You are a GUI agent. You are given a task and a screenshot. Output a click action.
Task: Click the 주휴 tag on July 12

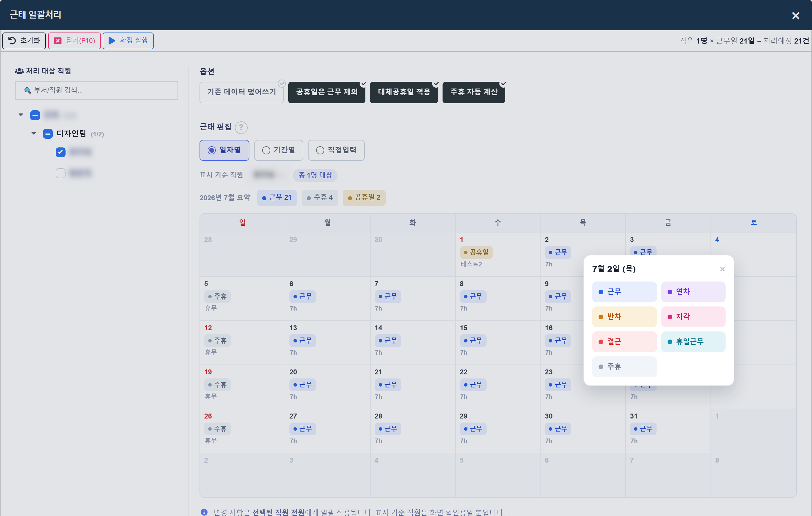(x=217, y=340)
